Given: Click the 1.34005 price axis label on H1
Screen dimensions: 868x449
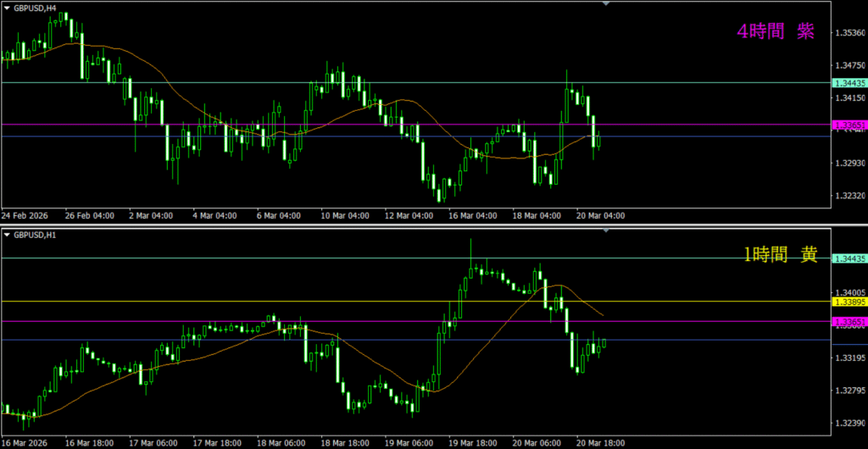Looking at the screenshot, I should (849, 292).
